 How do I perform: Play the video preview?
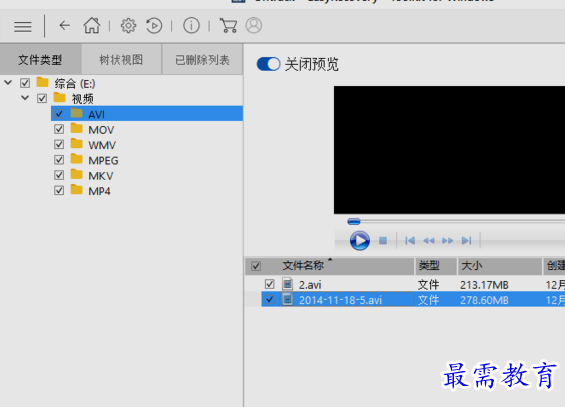pyautogui.click(x=360, y=241)
